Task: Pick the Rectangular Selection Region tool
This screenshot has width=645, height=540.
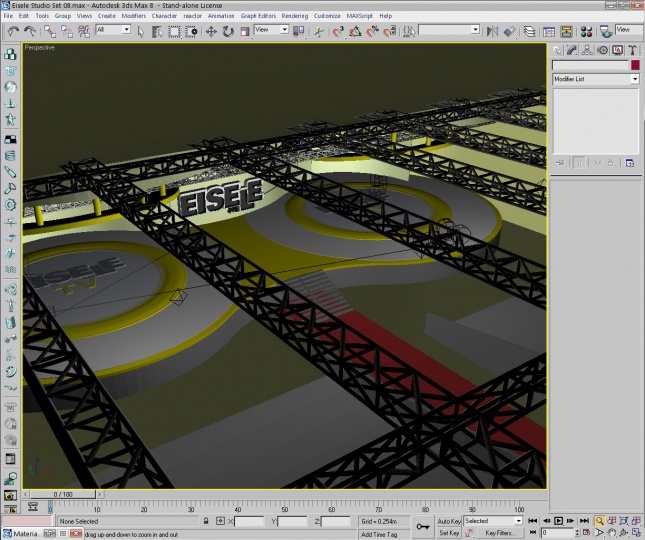Action: 174,32
